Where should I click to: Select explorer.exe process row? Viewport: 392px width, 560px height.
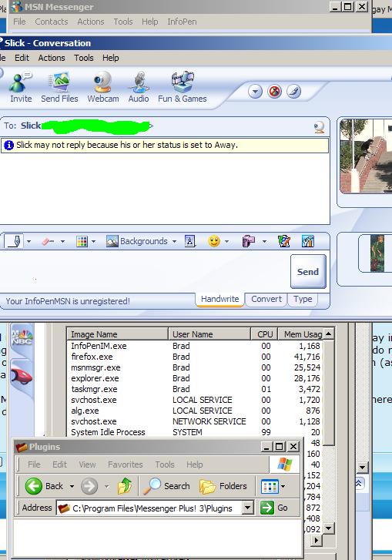[196, 378]
